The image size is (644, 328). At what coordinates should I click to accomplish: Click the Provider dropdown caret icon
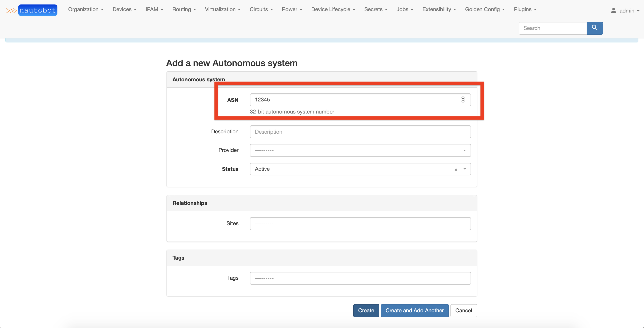tap(465, 150)
